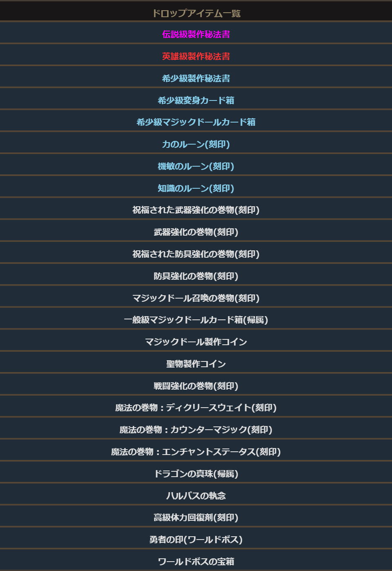
Task: Click the ドロップアイテム一覧 header
Action: coord(196,13)
